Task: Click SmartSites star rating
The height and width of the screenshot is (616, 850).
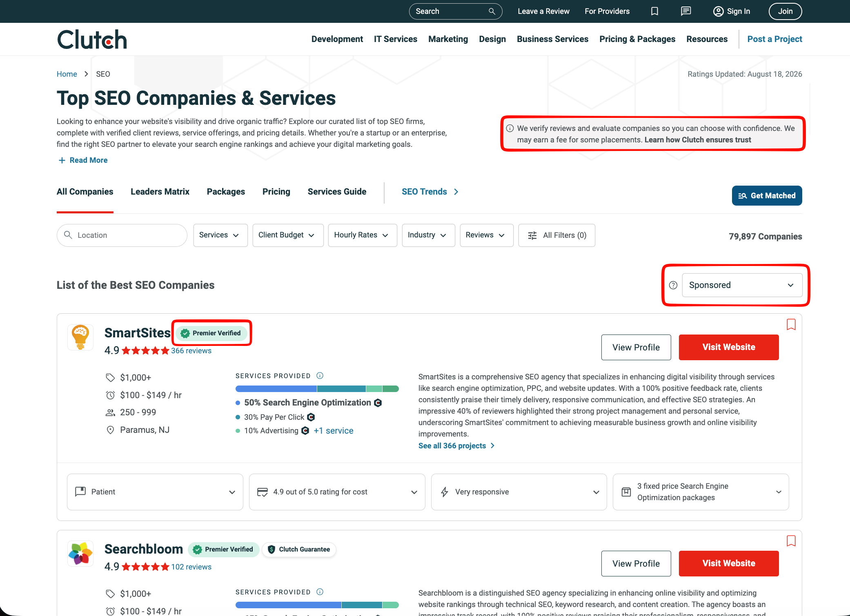Action: coord(145,350)
